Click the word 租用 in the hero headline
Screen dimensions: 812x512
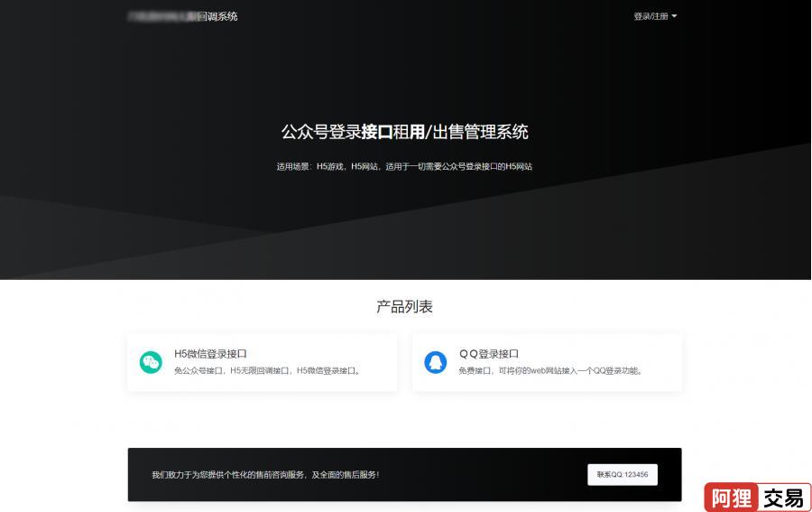tap(409, 132)
